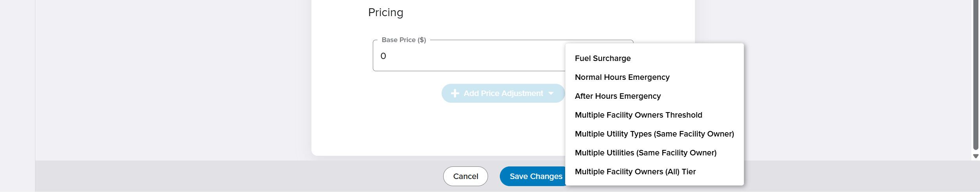Image resolution: width=980 pixels, height=192 pixels.
Task: Click the empty left sidebar strip
Action: tap(17, 94)
